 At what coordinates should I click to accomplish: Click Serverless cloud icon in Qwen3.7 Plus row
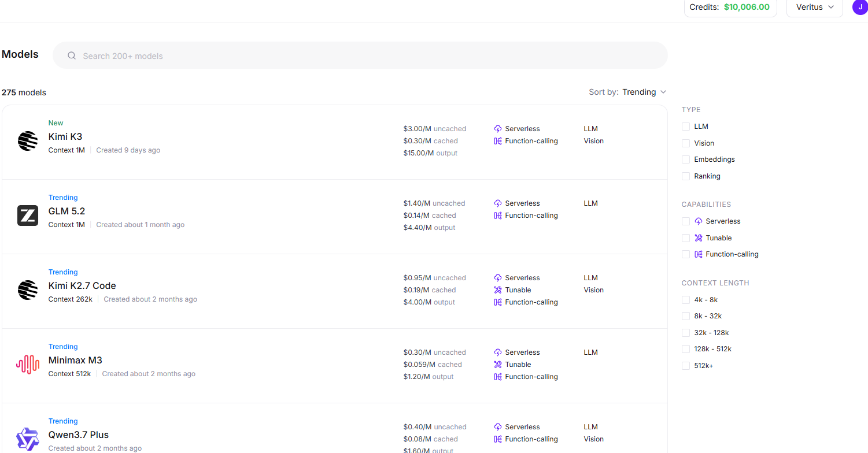click(498, 427)
